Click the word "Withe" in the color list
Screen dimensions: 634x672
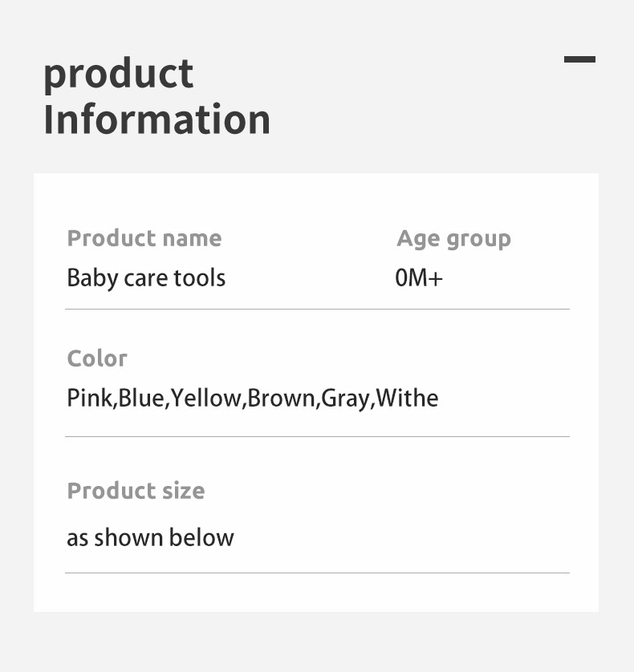click(407, 399)
